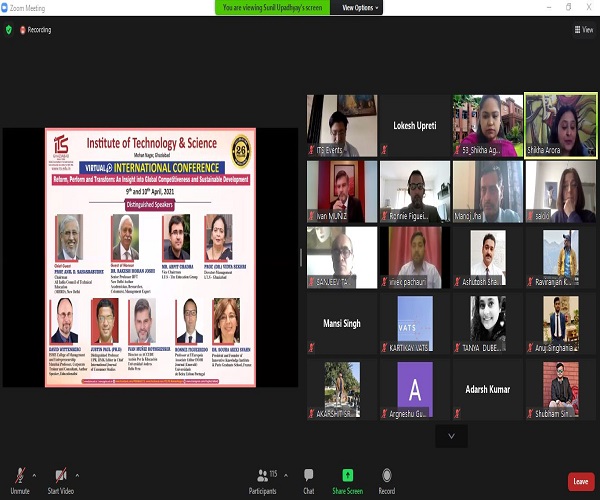Start recording with the Record button

point(386,482)
